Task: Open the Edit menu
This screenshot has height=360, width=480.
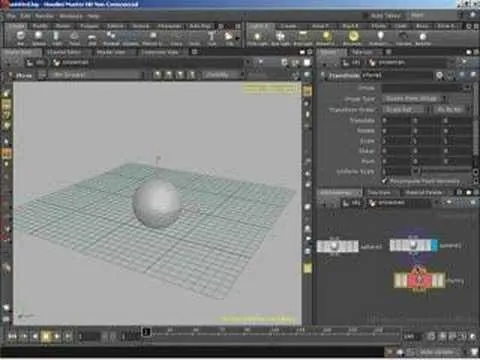Action: 25,16
